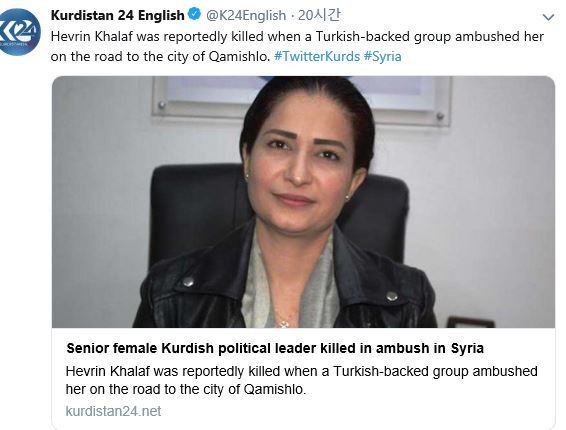Click the black office chair in the photo
566x430 pixels.
tap(195, 209)
